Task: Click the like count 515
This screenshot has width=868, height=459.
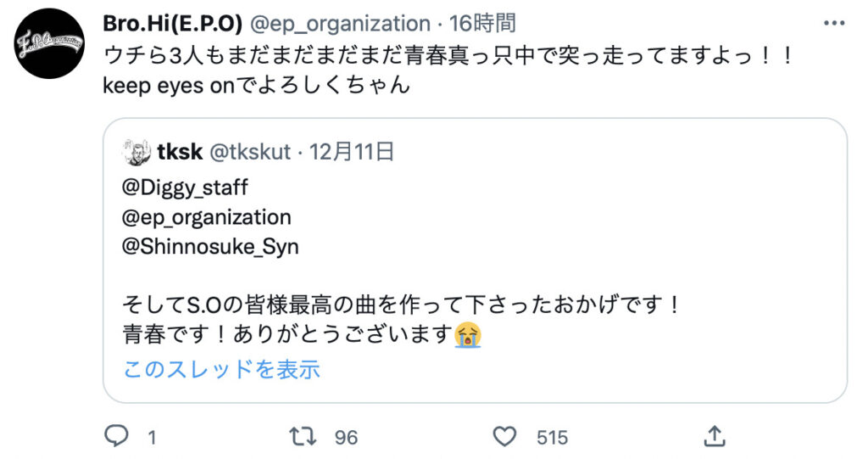Action: (552, 437)
